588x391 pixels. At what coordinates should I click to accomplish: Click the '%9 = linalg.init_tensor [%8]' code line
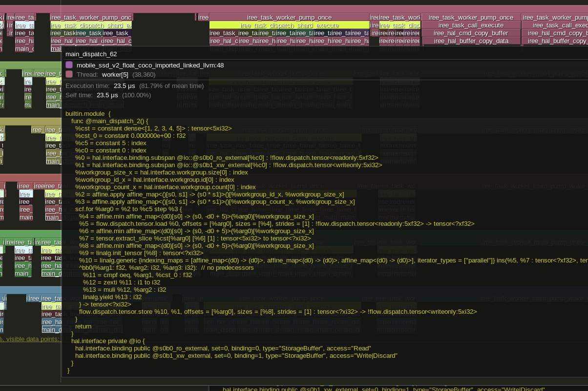tap(141, 253)
